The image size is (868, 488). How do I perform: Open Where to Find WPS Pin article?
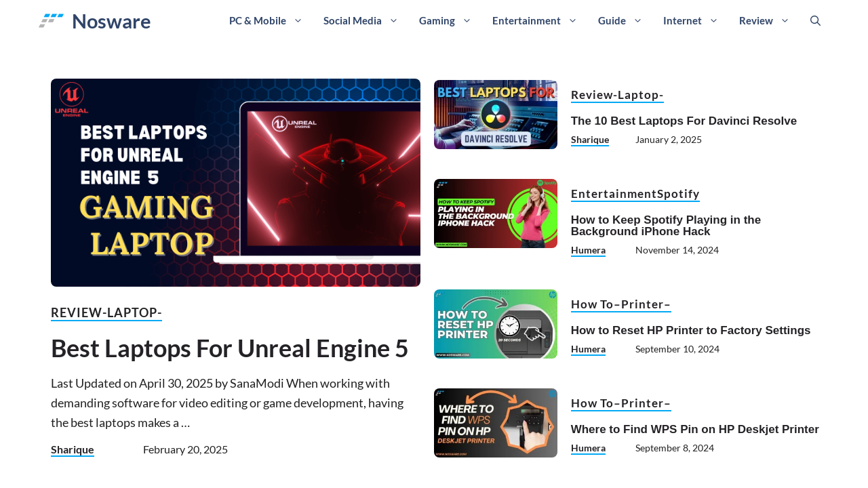[695, 429]
